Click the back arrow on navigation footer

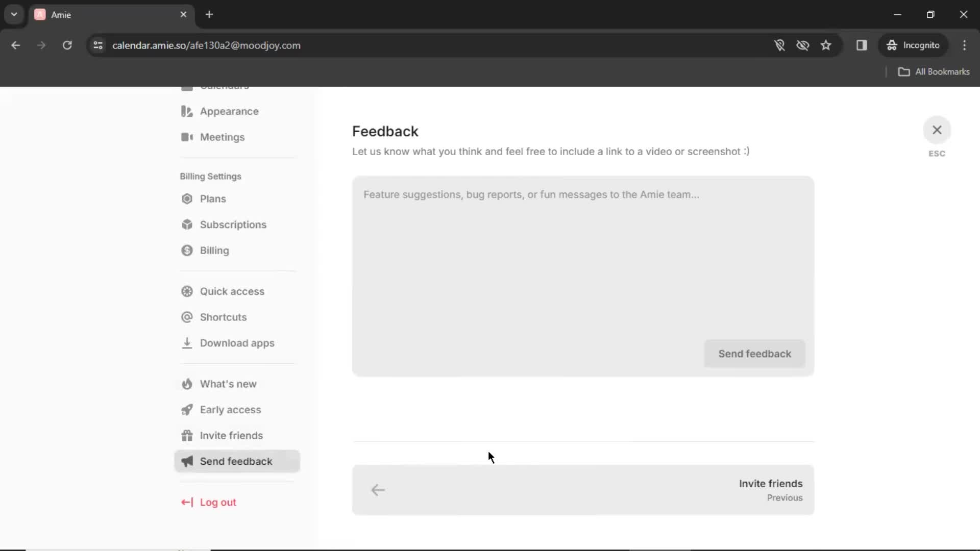378,490
